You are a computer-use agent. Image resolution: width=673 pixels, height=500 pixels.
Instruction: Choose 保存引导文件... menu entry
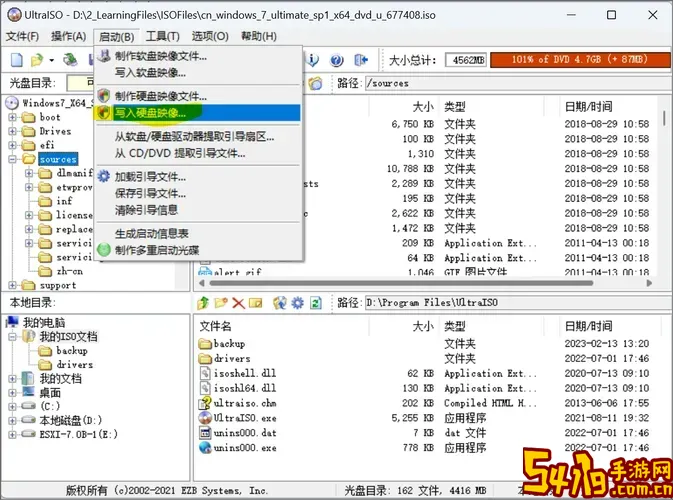coord(198,193)
